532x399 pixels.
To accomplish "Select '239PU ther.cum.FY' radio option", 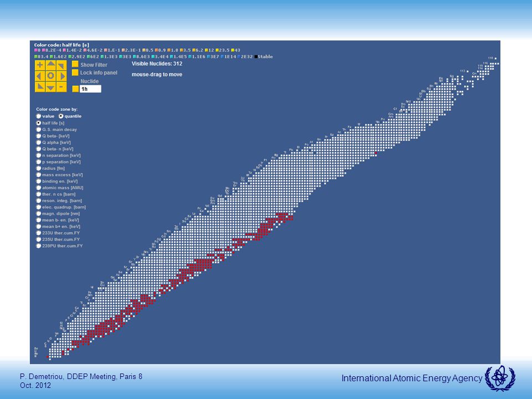I will click(39, 245).
